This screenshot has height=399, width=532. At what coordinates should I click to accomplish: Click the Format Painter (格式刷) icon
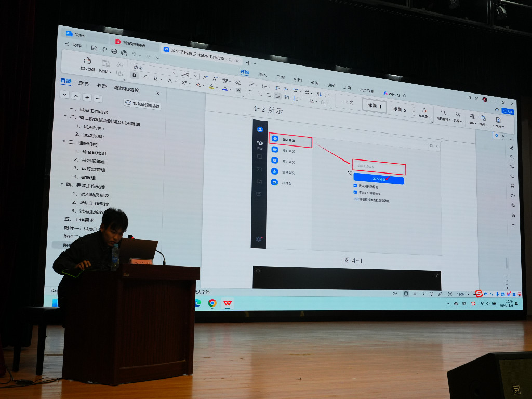coord(88,61)
